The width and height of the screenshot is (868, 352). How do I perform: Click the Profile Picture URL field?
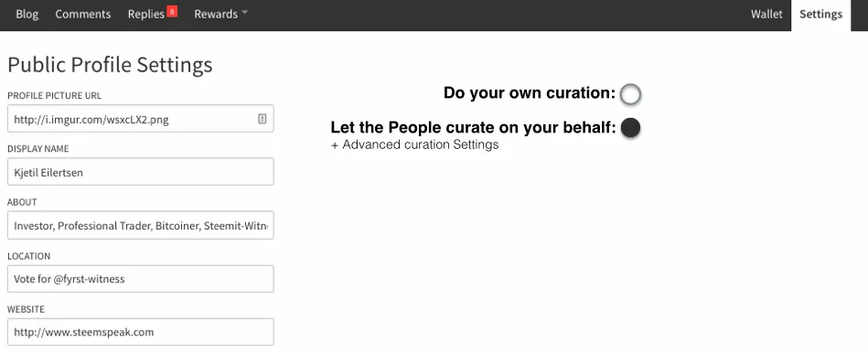(141, 119)
